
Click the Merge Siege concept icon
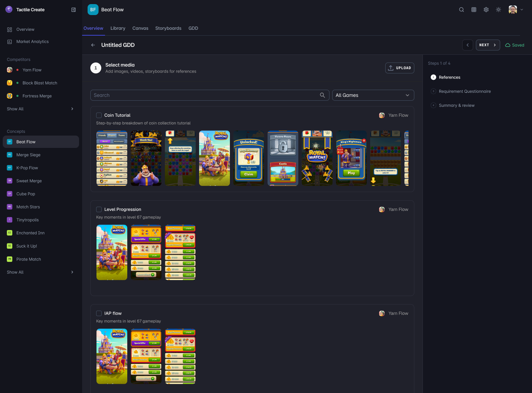10,155
